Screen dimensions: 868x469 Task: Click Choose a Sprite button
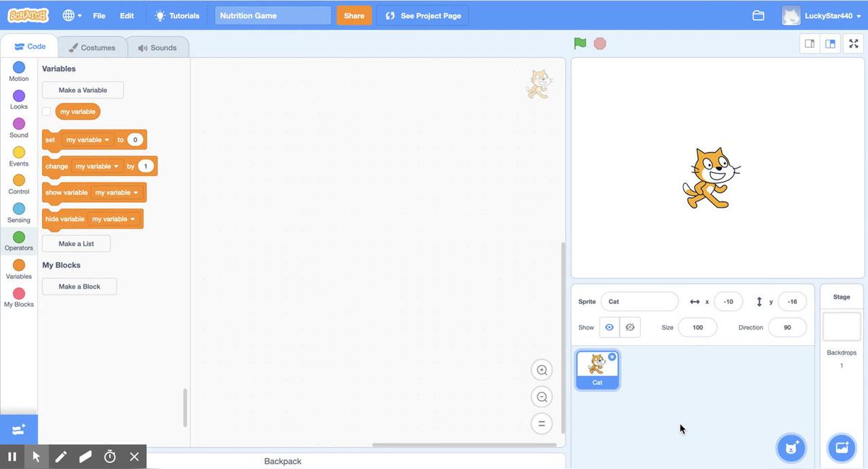[x=791, y=448]
